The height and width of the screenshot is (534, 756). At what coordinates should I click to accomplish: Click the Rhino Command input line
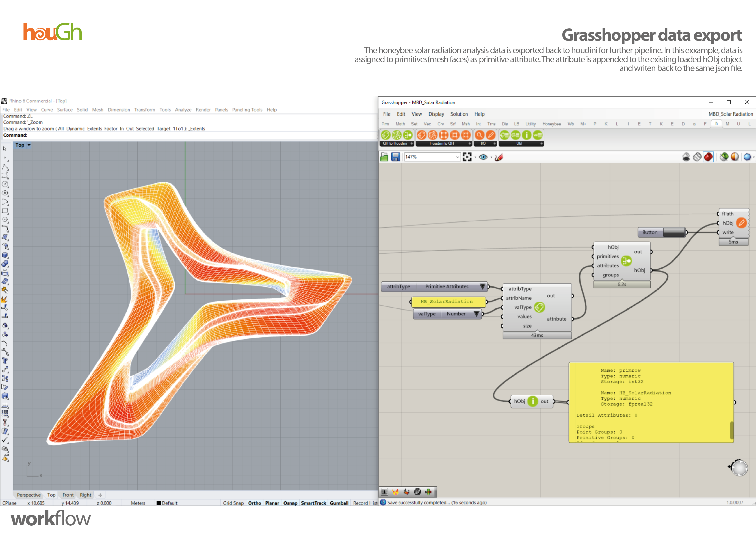point(189,135)
